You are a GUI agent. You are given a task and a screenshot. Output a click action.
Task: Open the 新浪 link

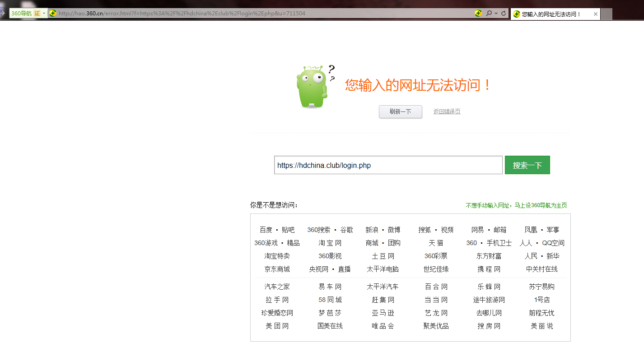(372, 230)
